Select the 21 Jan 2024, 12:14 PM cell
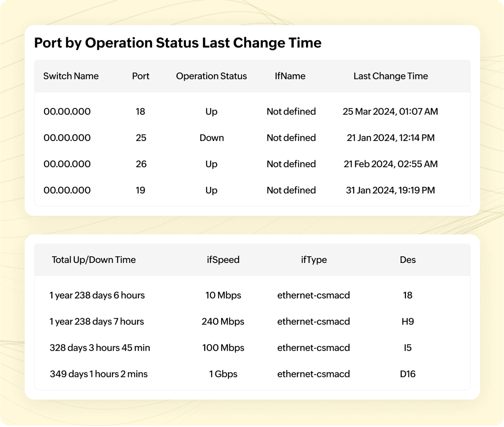504x427 pixels. 390,138
